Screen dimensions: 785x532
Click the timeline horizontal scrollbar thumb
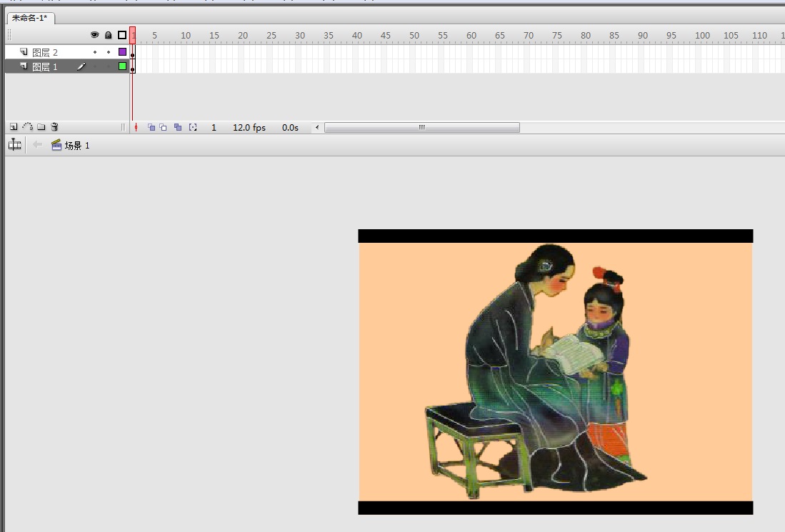[422, 128]
